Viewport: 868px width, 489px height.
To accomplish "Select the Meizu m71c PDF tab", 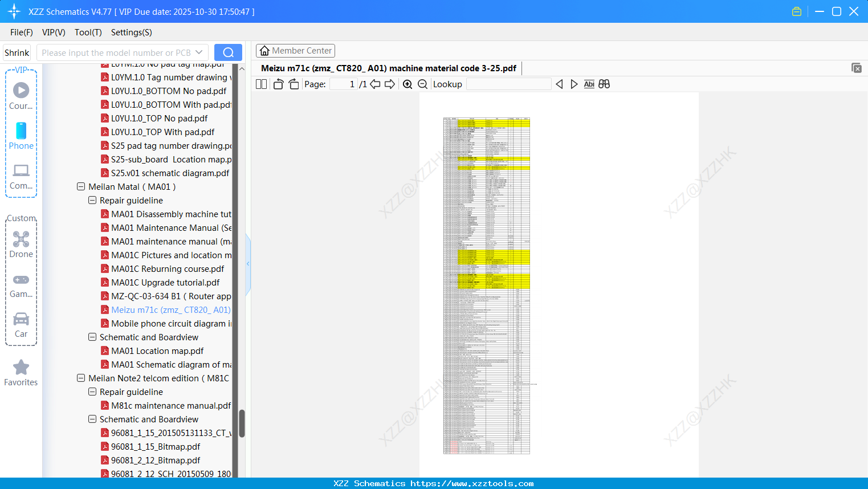I will [389, 68].
